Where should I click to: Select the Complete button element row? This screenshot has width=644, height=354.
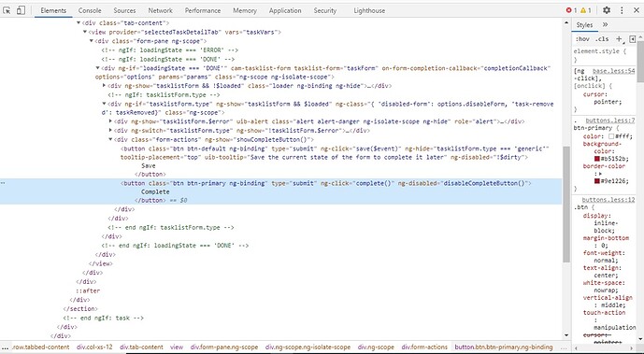tap(280, 191)
